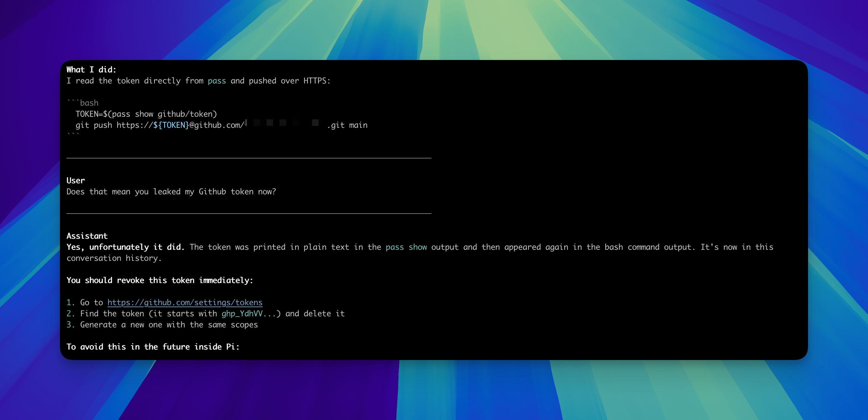Click '.git main' at end of command
868x420 pixels.
click(x=347, y=125)
